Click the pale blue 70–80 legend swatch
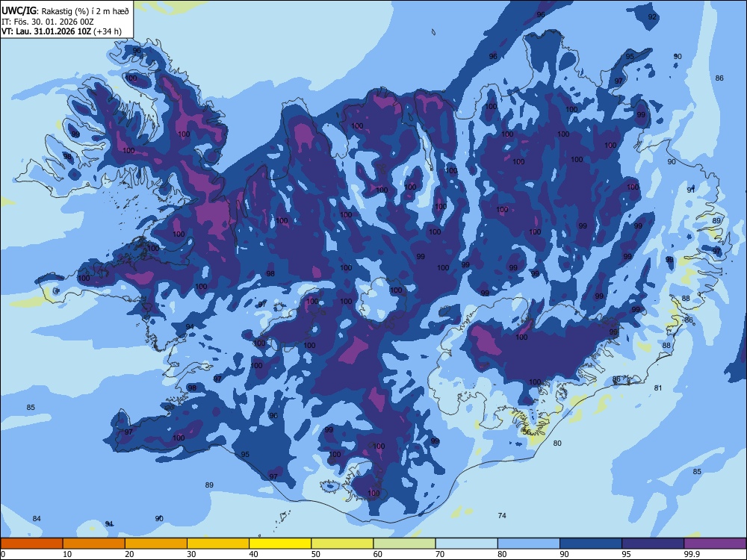Image resolution: width=747 pixels, height=560 pixels. click(x=466, y=544)
